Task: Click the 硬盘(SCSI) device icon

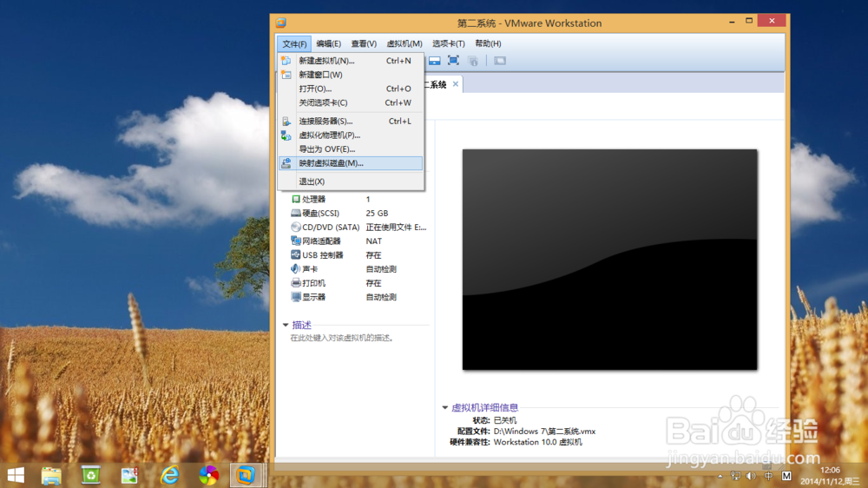Action: [x=296, y=213]
